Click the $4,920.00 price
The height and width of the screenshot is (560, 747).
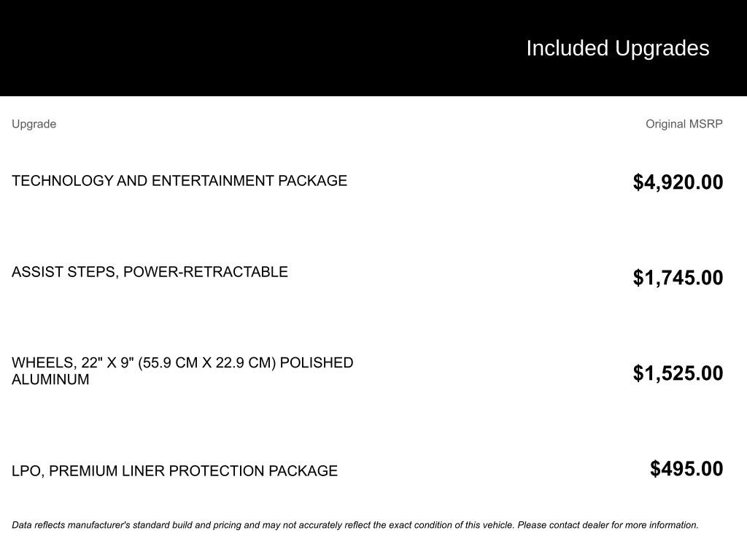click(x=678, y=182)
